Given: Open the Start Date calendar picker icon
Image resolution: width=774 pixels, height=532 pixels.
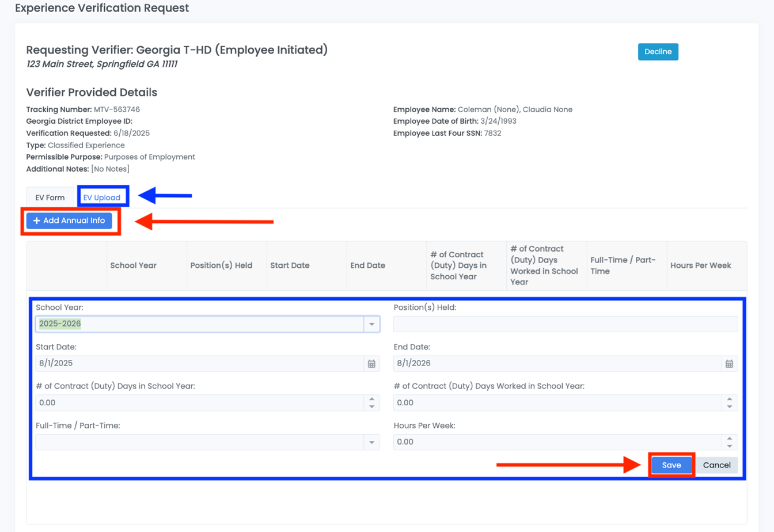Looking at the screenshot, I should pyautogui.click(x=371, y=364).
